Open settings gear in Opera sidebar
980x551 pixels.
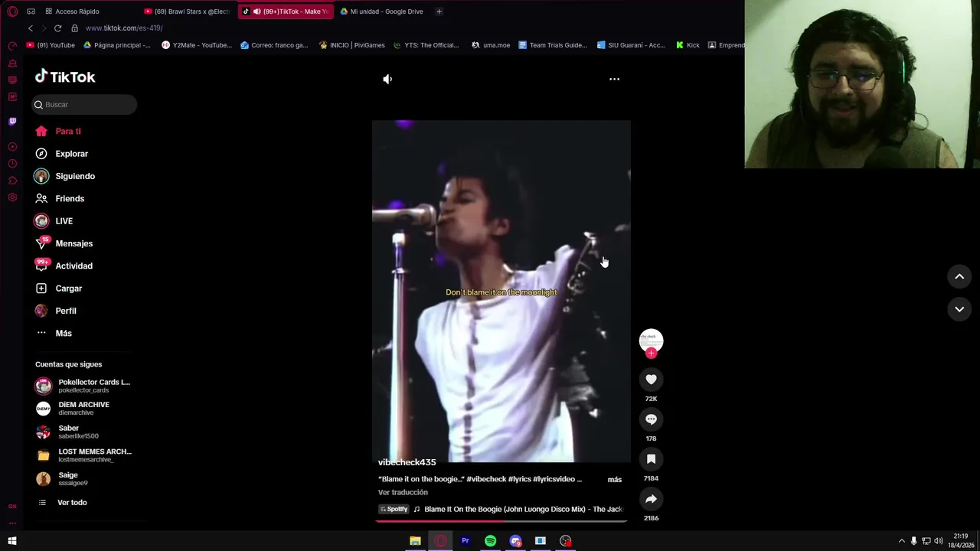12,197
